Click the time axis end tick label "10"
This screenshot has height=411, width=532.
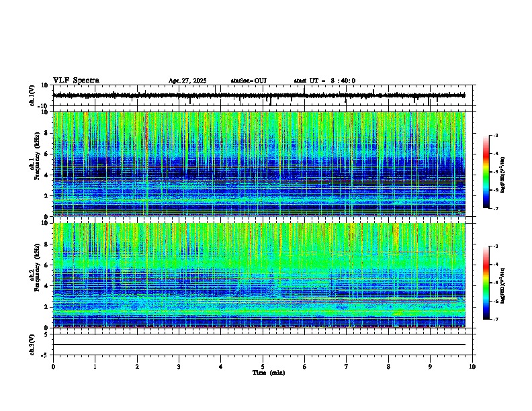point(472,367)
